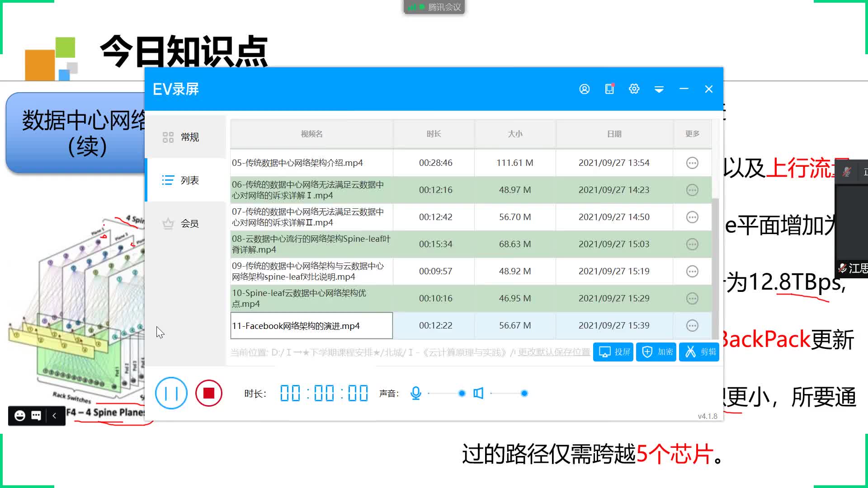The height and width of the screenshot is (488, 868).
Task: Click size cell 111.61 M
Action: pyautogui.click(x=515, y=163)
